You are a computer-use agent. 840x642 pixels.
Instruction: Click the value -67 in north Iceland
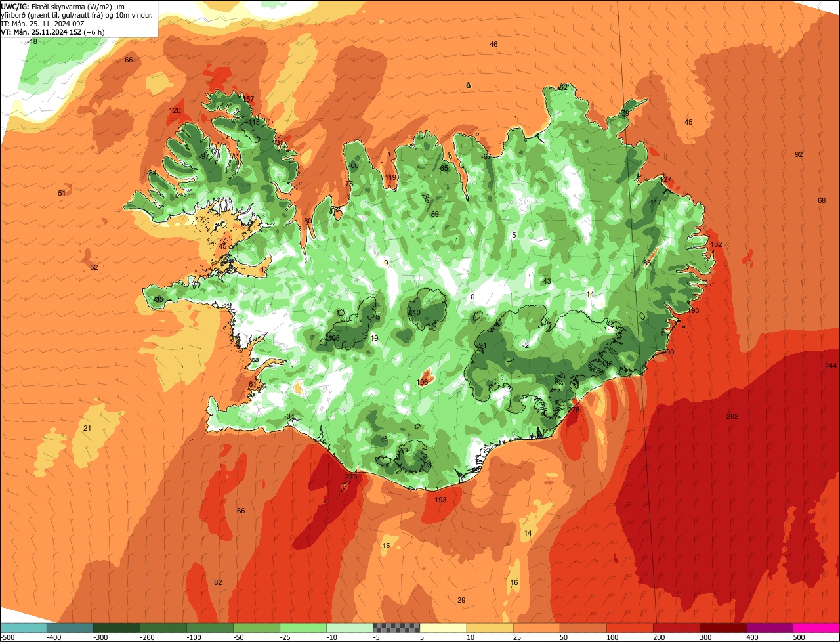click(x=486, y=157)
